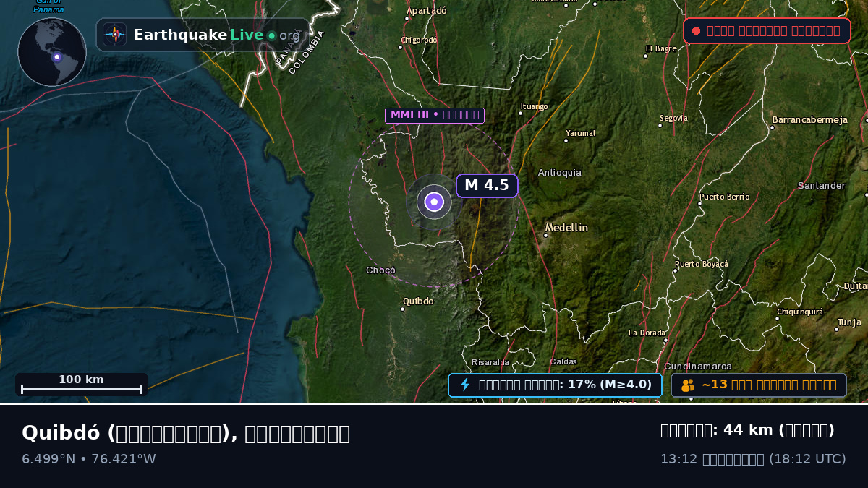
Task: Click the lightning bolt aftershock icon
Action: (x=465, y=385)
